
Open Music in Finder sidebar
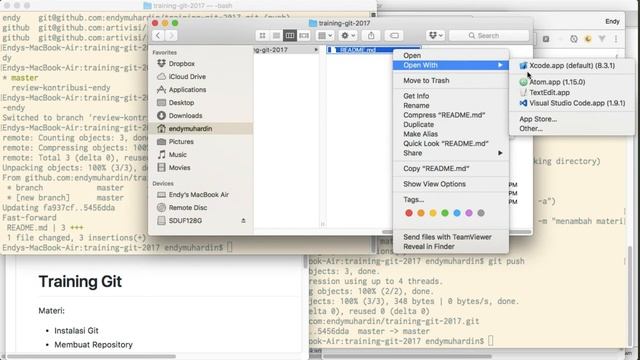[x=178, y=155]
